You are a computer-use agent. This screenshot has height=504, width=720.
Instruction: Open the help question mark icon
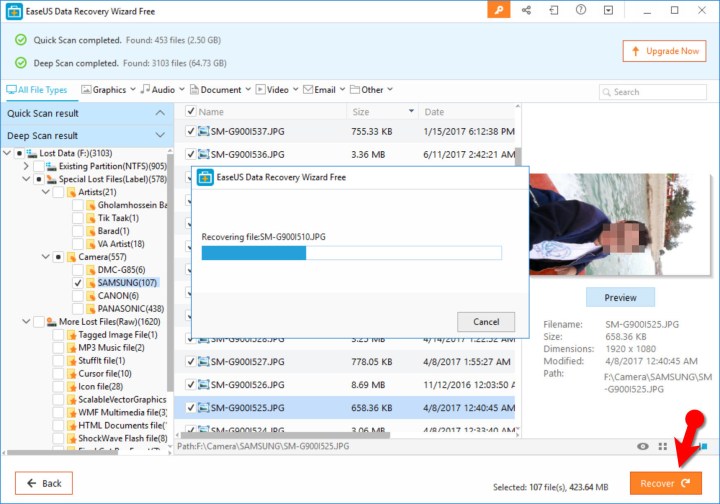click(580, 9)
